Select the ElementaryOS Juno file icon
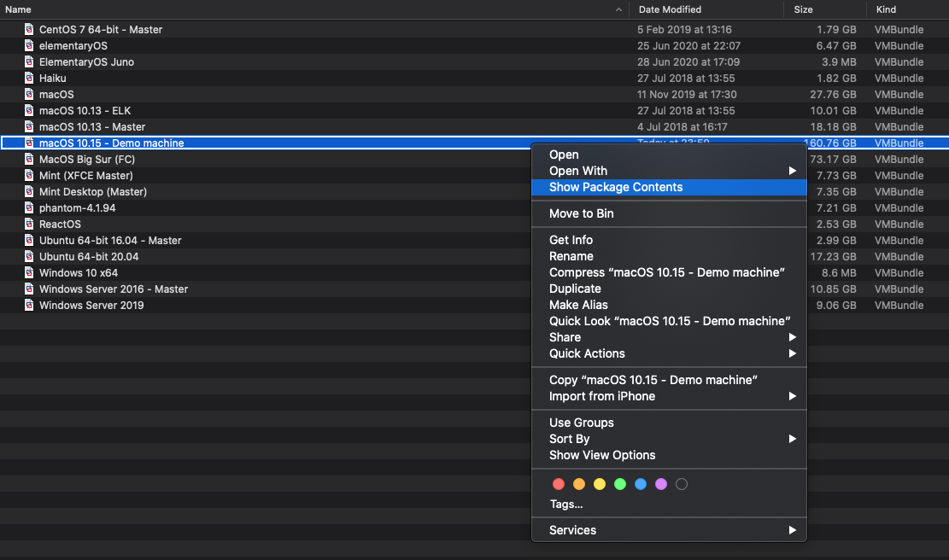This screenshot has height=560, width=949. tap(29, 61)
